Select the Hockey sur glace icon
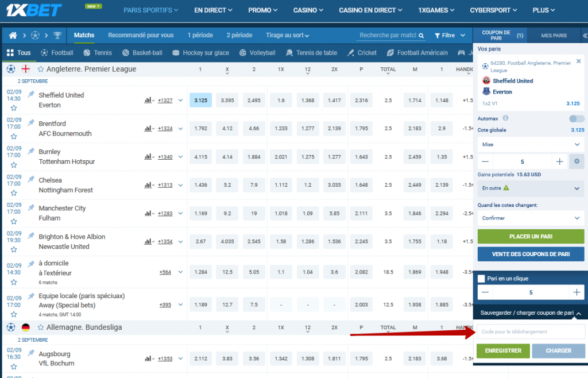The width and height of the screenshot is (588, 378). tap(176, 52)
